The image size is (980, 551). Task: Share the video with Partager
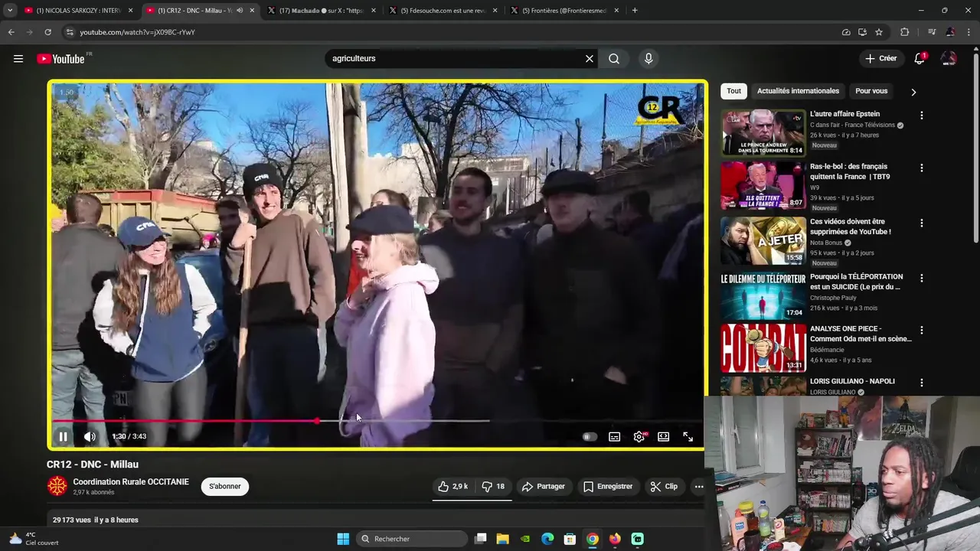click(x=543, y=487)
